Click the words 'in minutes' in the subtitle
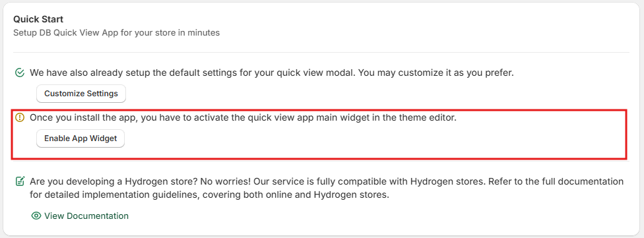 199,32
